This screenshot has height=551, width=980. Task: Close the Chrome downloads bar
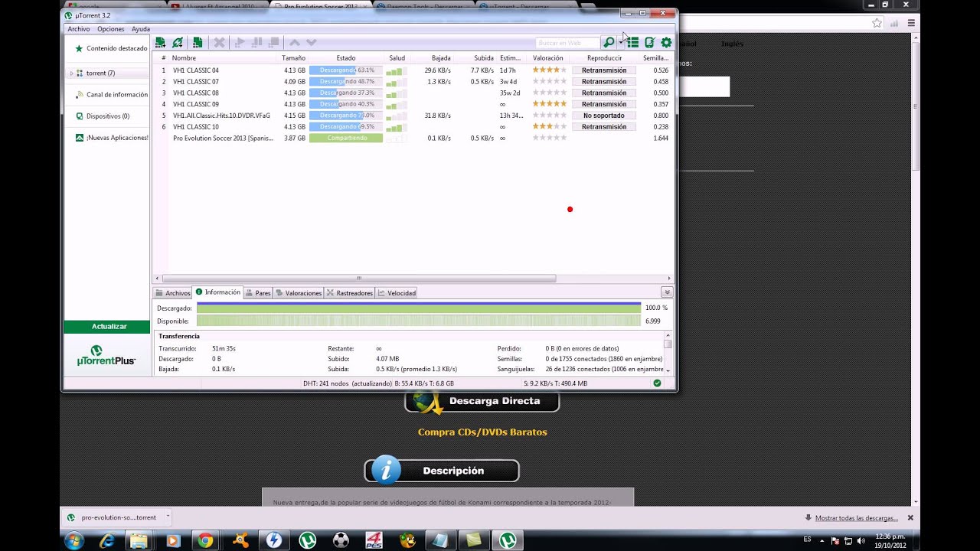[x=910, y=518]
